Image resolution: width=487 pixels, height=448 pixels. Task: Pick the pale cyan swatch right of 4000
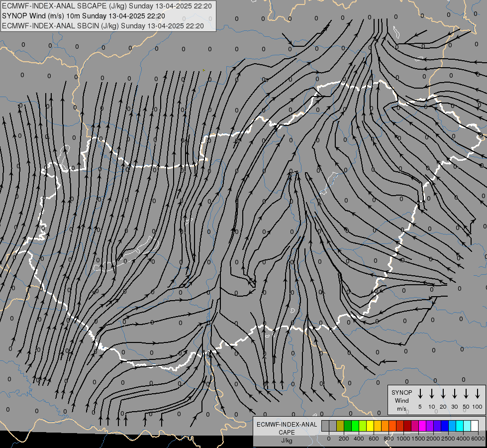(467, 426)
